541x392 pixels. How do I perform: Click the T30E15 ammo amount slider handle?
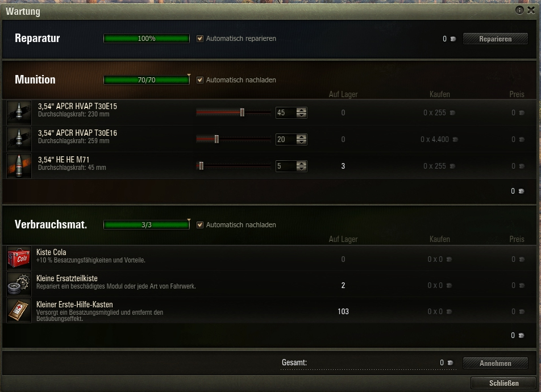pyautogui.click(x=242, y=112)
